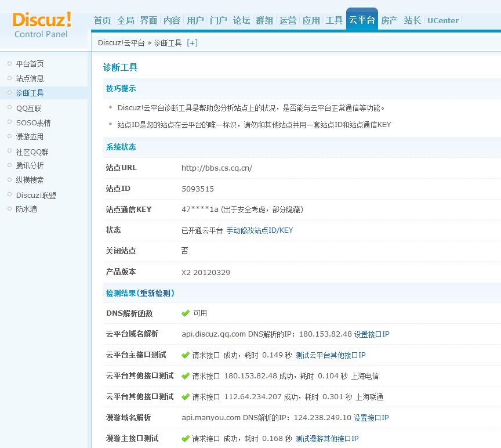
Task: Click the 已开通云平台 status text
Action: [x=202, y=230]
